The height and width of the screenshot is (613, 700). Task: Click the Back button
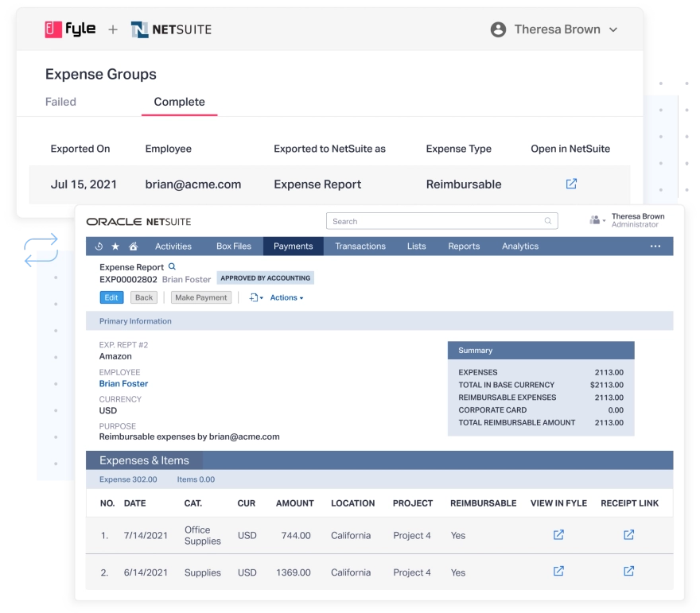coord(144,297)
